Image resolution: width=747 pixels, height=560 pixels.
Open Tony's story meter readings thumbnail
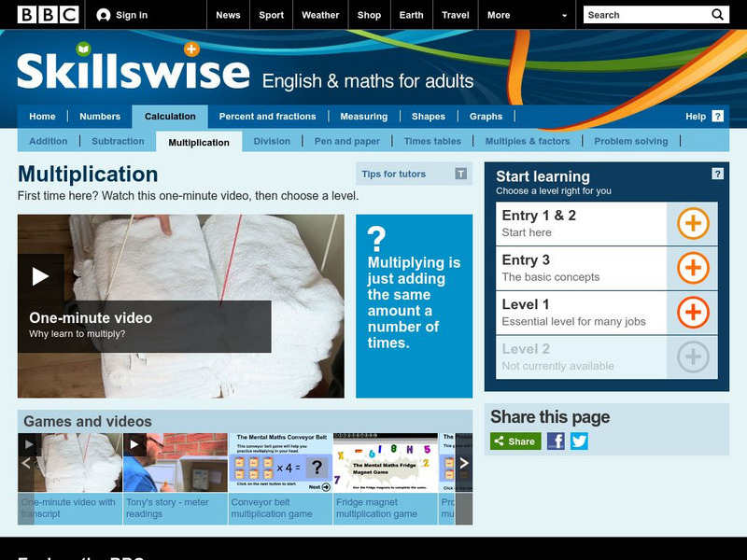coord(176,462)
